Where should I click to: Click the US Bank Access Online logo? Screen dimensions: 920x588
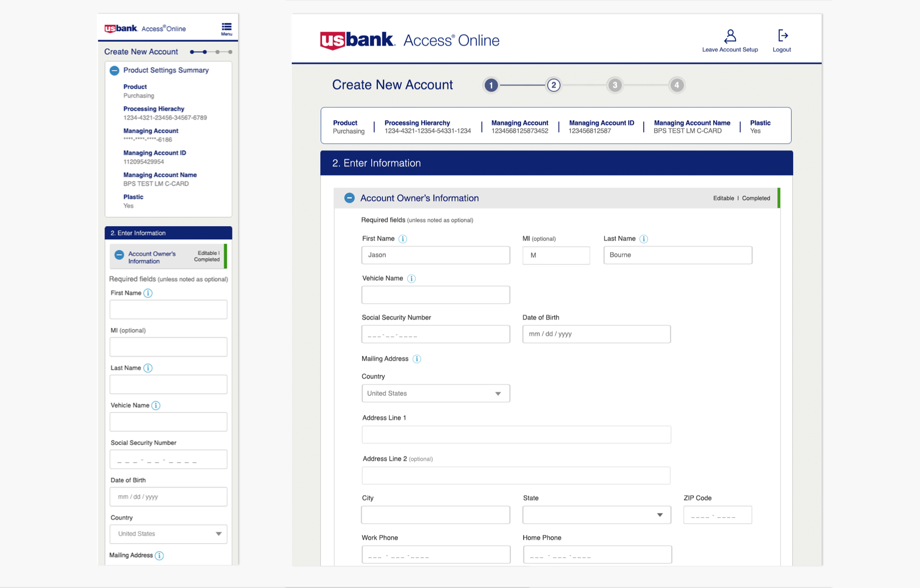click(410, 40)
